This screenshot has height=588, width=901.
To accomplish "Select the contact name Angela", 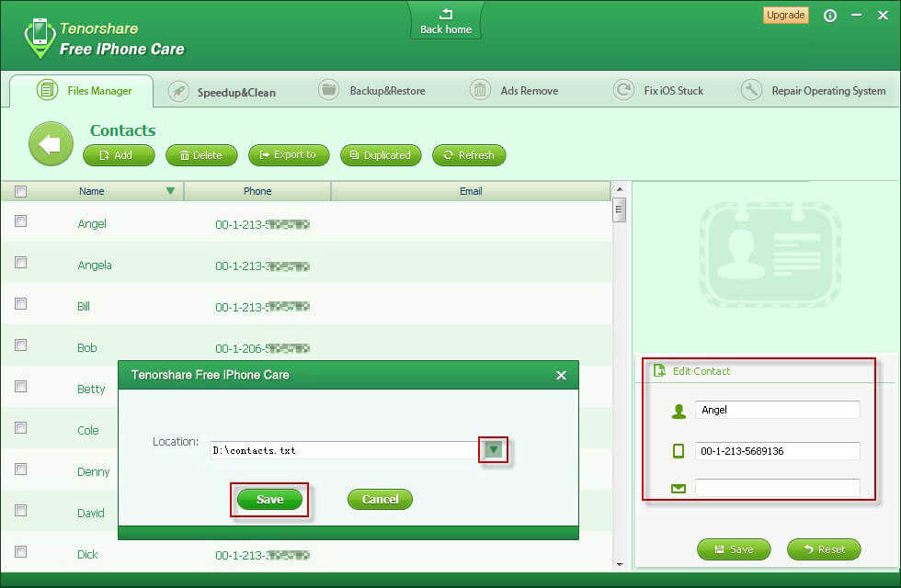I will pyautogui.click(x=95, y=266).
